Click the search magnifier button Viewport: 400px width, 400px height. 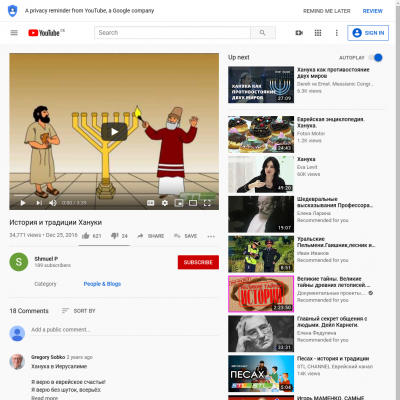click(263, 33)
